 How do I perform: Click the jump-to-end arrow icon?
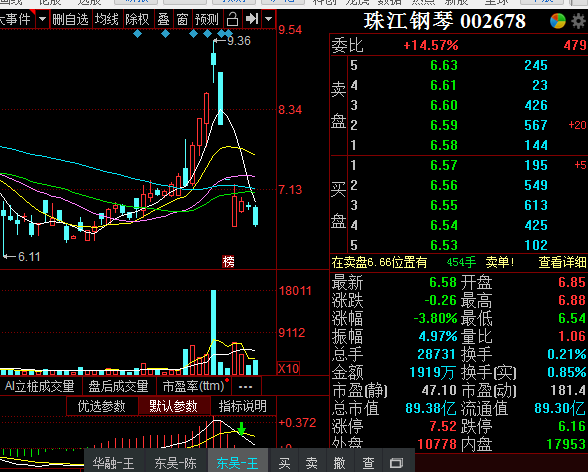tap(251, 19)
